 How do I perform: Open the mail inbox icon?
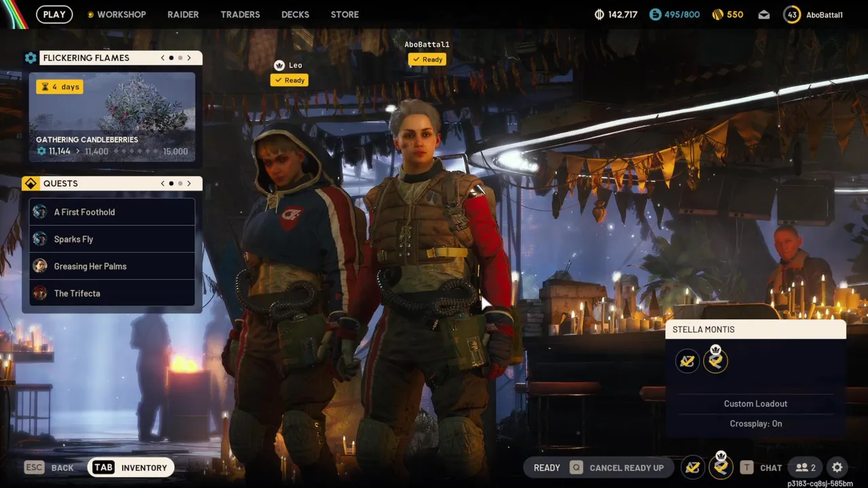(x=764, y=15)
